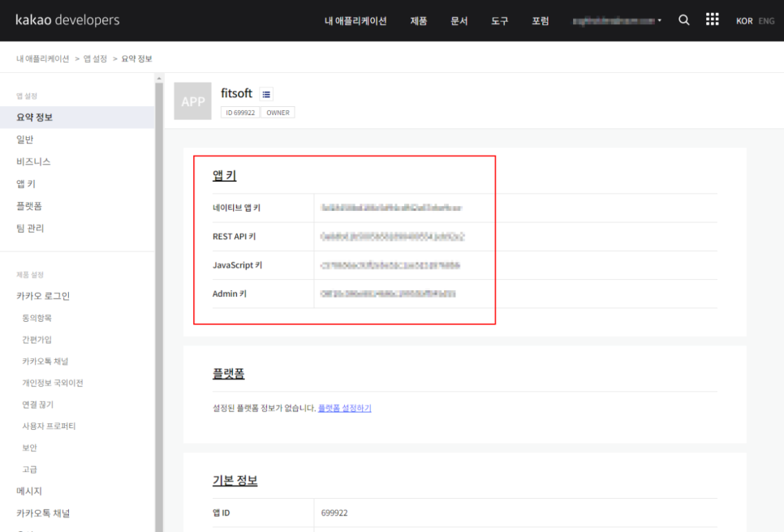Click the blurred REST API 키 value
Image resolution: width=784 pixels, height=532 pixels.
393,236
